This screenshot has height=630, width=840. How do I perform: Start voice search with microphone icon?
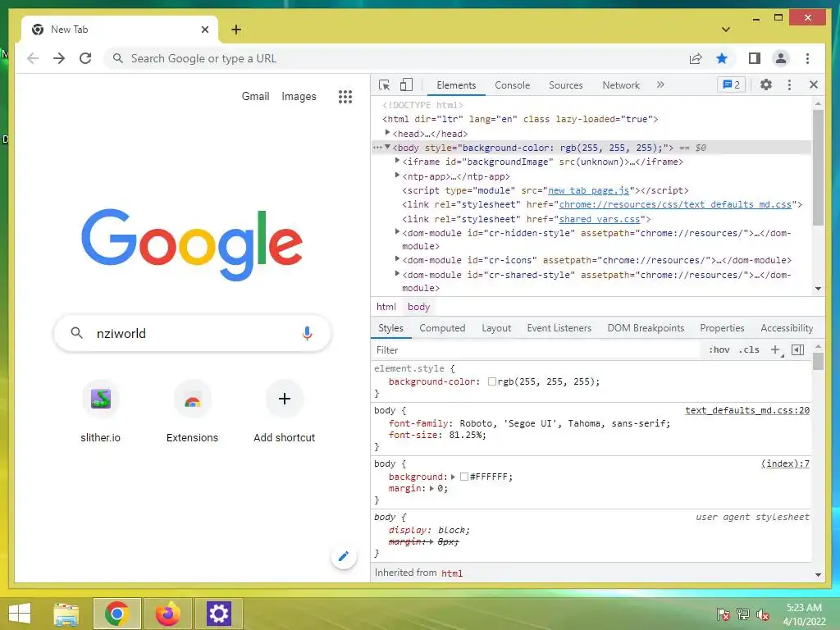coord(307,333)
